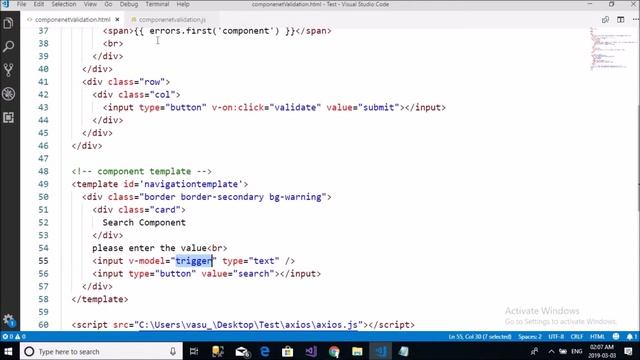Viewport: 640px width, 360px height.
Task: Open Microsoft Edge from the taskbar
Action: [x=265, y=351]
